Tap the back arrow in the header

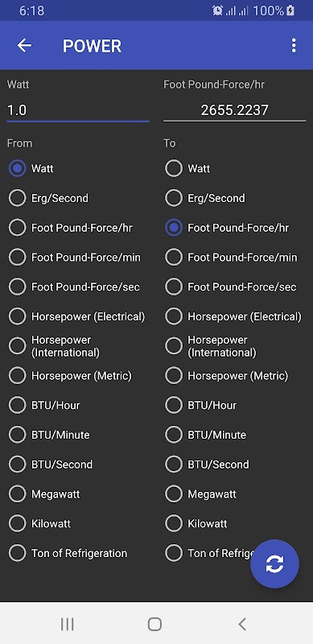tap(24, 46)
